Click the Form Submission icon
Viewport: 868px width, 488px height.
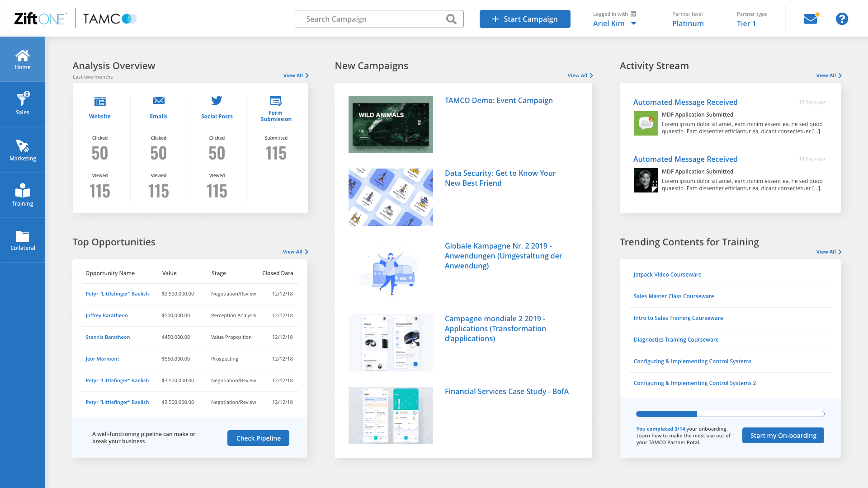tap(276, 100)
